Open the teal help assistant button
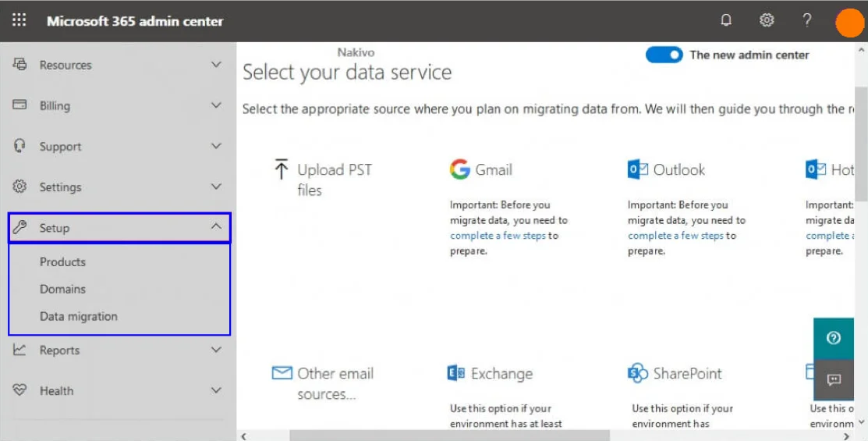 pyautogui.click(x=834, y=338)
